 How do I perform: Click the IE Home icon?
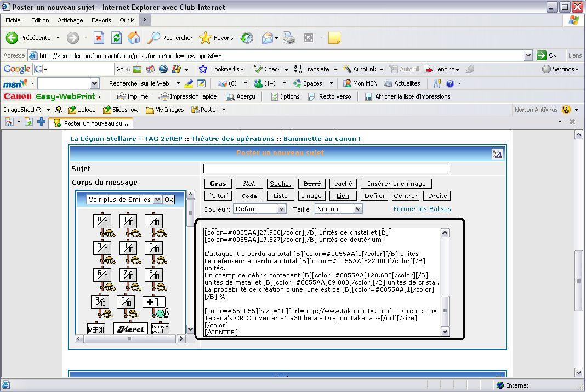tap(134, 38)
